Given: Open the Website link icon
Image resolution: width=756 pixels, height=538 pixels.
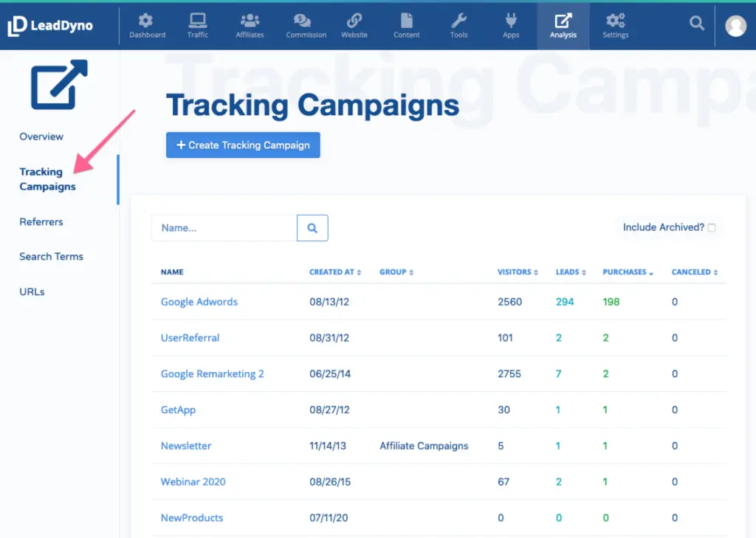Looking at the screenshot, I should tap(354, 21).
